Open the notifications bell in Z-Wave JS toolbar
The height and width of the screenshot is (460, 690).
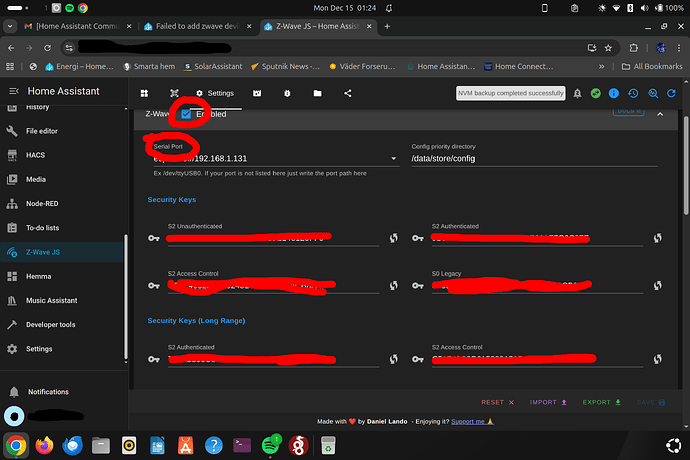[x=577, y=93]
